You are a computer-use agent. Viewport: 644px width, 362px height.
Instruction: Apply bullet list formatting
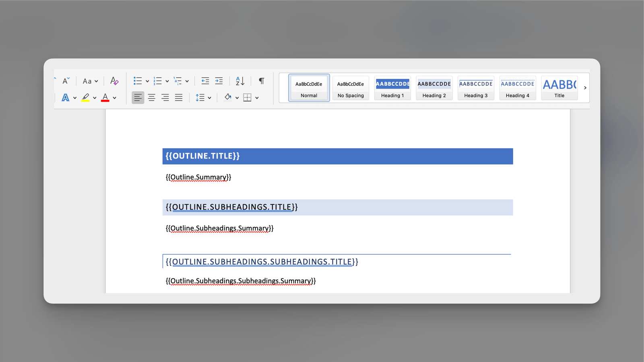click(138, 80)
